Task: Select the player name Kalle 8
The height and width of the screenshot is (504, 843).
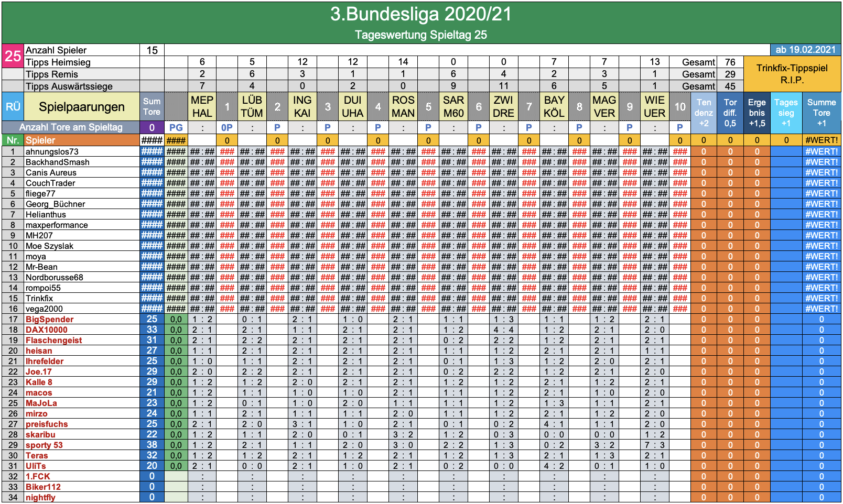Action: (x=39, y=382)
